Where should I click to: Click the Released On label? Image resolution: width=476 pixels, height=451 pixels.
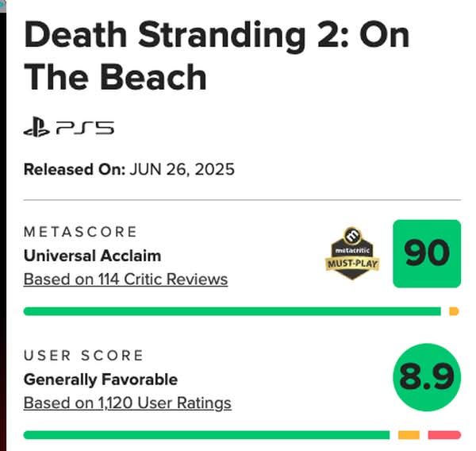click(x=75, y=169)
